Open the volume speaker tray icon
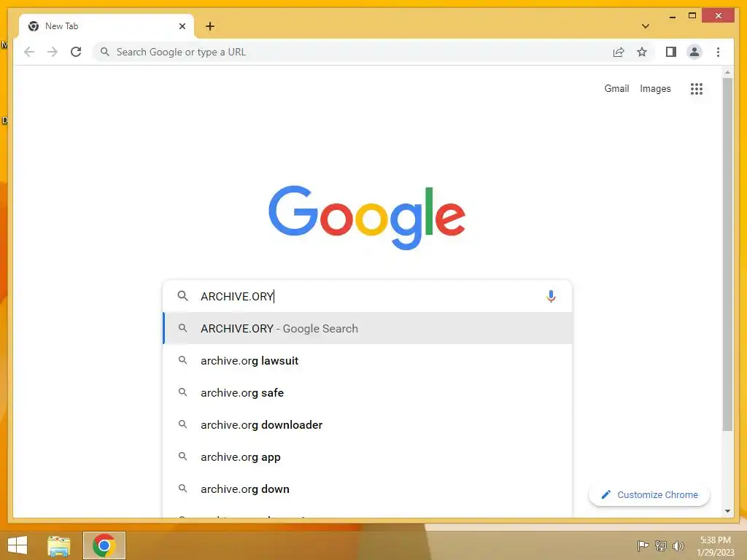The width and height of the screenshot is (747, 560). pos(678,545)
